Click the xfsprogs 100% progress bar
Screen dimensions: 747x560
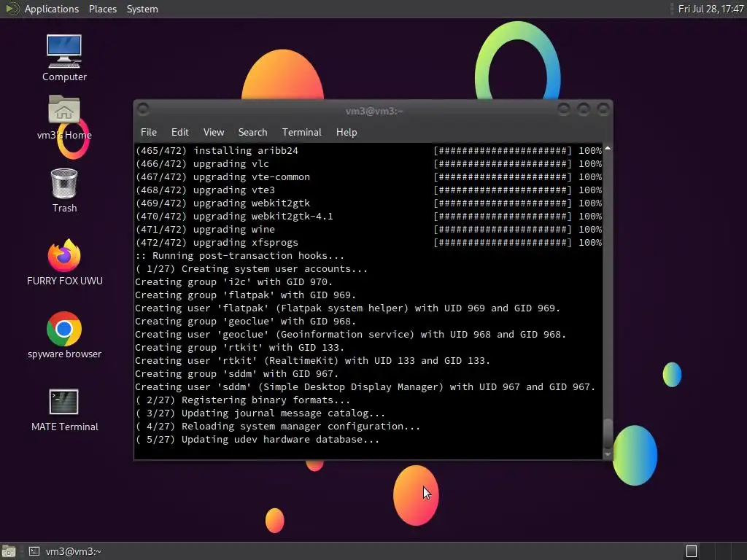(x=502, y=242)
